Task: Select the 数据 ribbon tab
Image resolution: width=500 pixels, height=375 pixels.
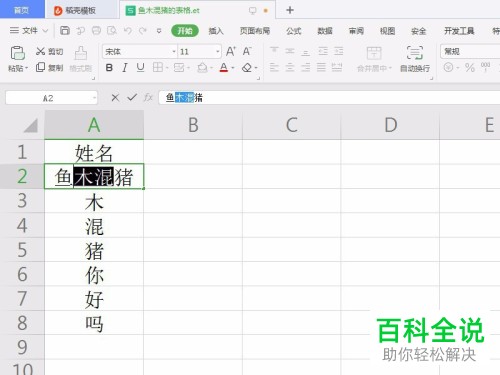Action: click(x=325, y=31)
